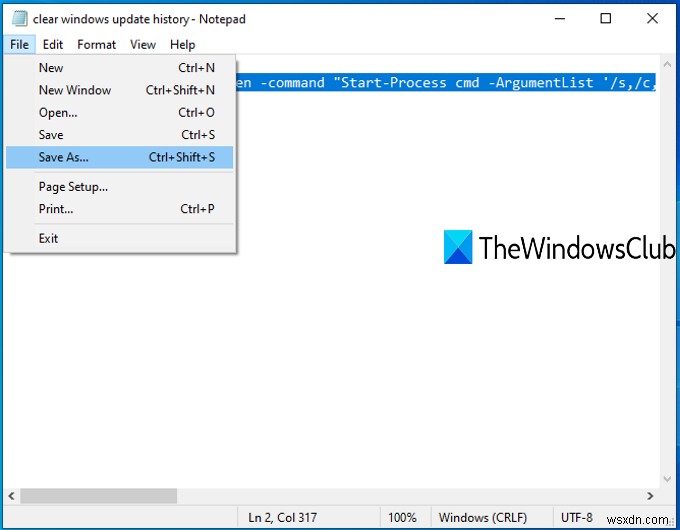Click the vertical scrollbar down arrow
The width and height of the screenshot is (680, 530).
pyautogui.click(x=667, y=479)
